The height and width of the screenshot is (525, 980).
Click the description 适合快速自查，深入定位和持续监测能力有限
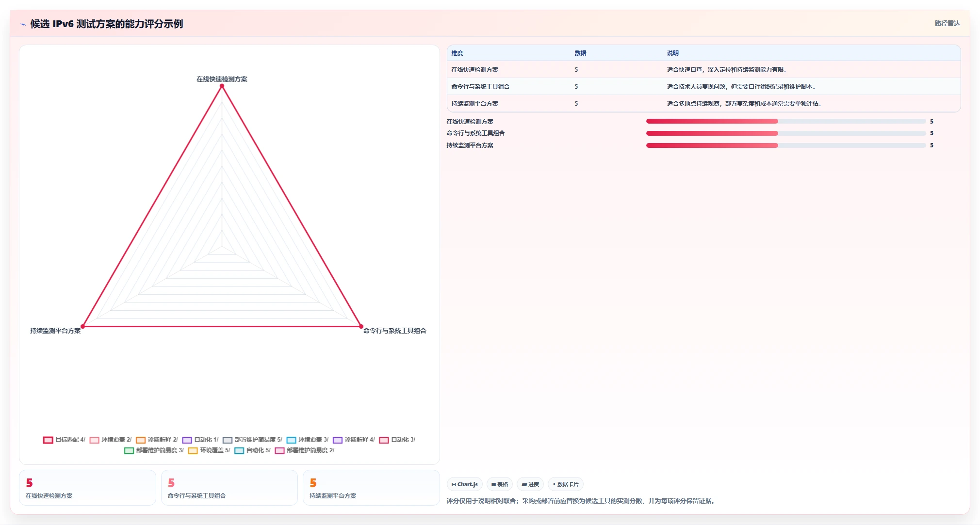click(726, 70)
